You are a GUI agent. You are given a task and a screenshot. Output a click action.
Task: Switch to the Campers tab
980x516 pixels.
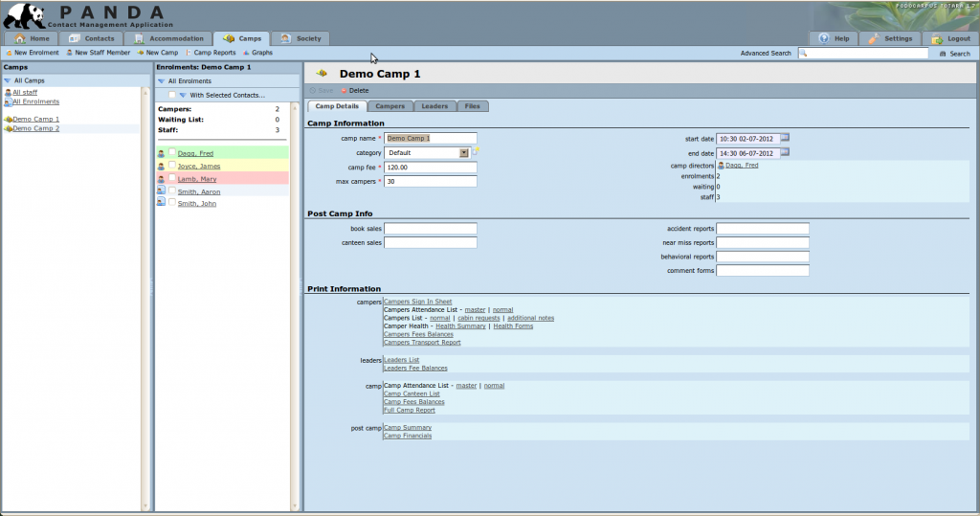click(x=390, y=105)
